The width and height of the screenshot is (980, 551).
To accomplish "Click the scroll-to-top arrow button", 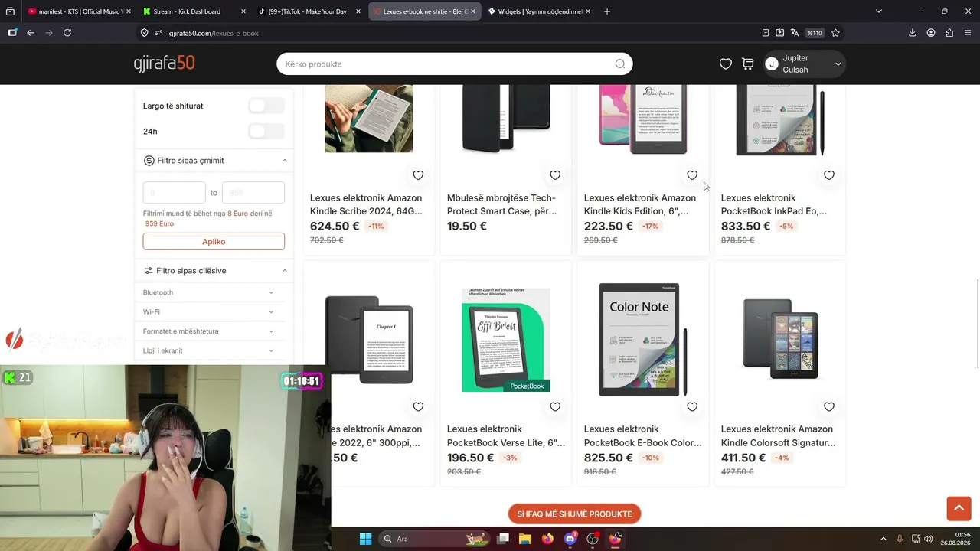I will tap(959, 508).
